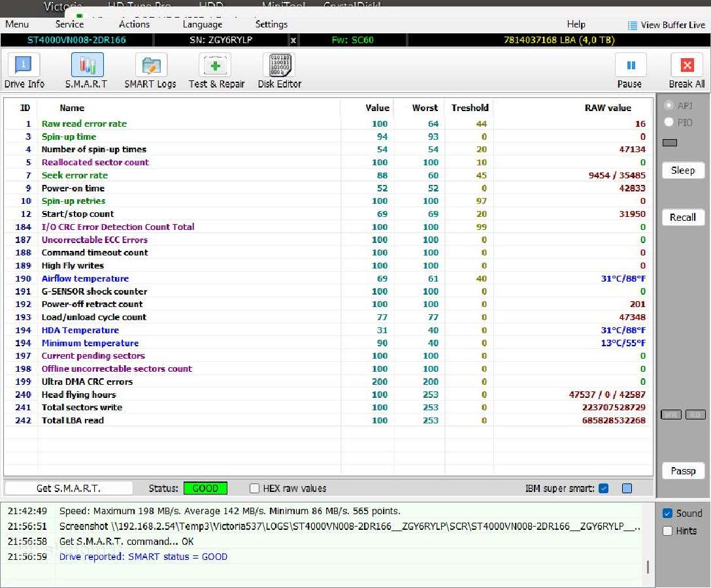The image size is (711, 588).
Task: Select the G-SENSOR shock counter row
Action: 328,291
